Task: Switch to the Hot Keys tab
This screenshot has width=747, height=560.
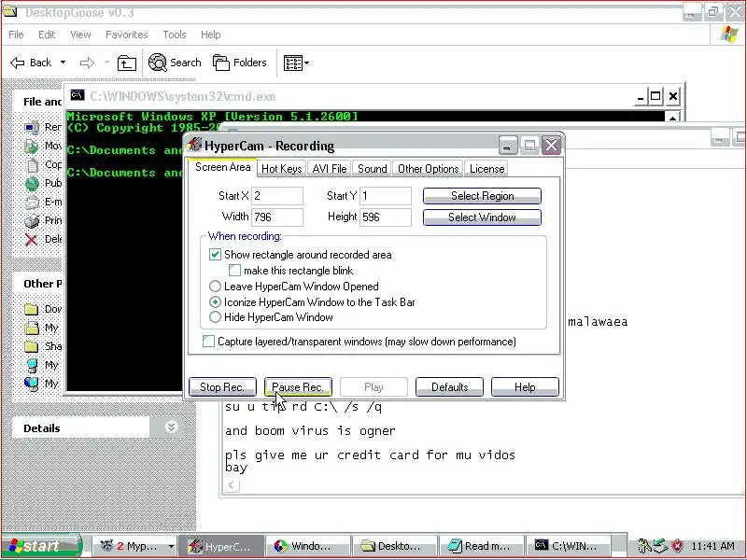Action: [x=282, y=169]
